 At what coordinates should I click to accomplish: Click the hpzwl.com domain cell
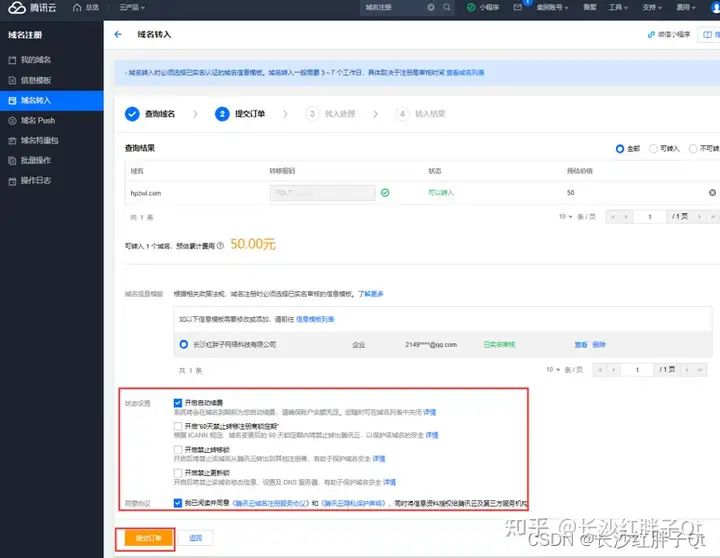(x=146, y=193)
